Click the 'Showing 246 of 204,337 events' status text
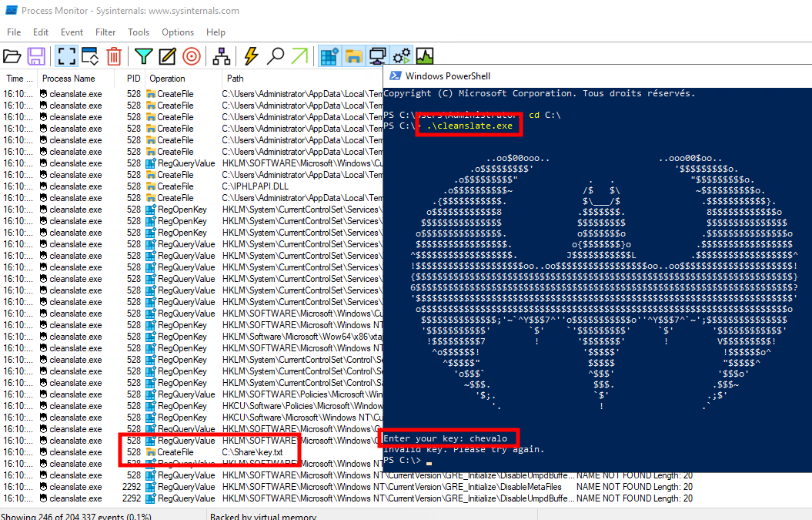 pyautogui.click(x=77, y=516)
